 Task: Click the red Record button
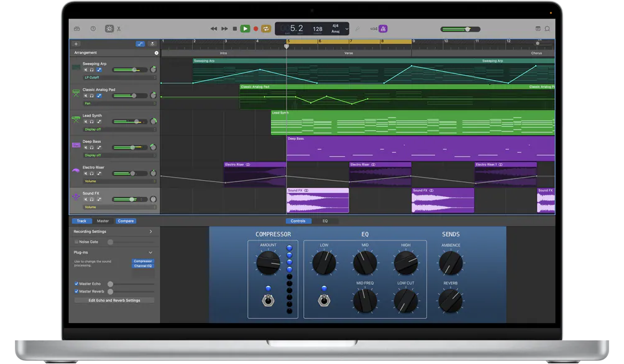(256, 29)
